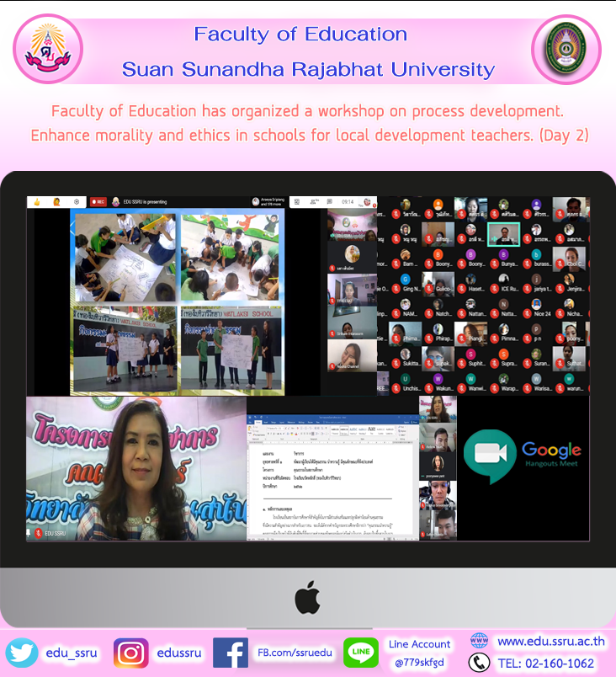The height and width of the screenshot is (677, 616).
Task: Click the shared Word document window
Action: 332,476
